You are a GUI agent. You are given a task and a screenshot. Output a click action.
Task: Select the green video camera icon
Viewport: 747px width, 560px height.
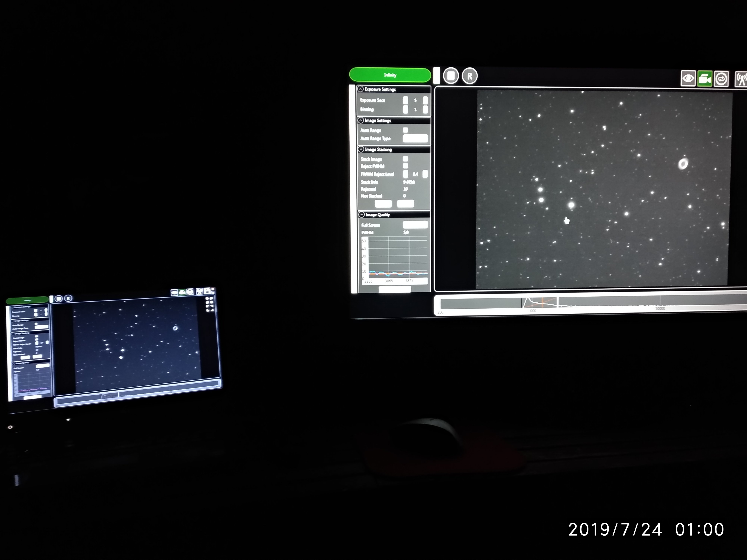pos(705,79)
